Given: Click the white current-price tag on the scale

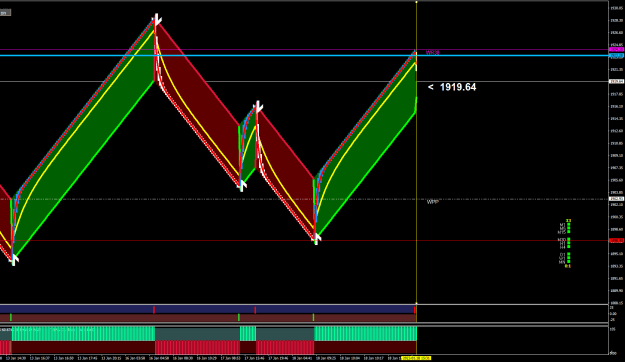Looking at the screenshot, I should click(616, 81).
